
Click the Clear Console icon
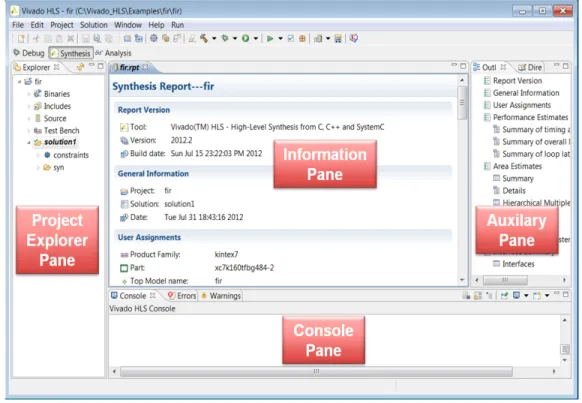click(x=466, y=295)
